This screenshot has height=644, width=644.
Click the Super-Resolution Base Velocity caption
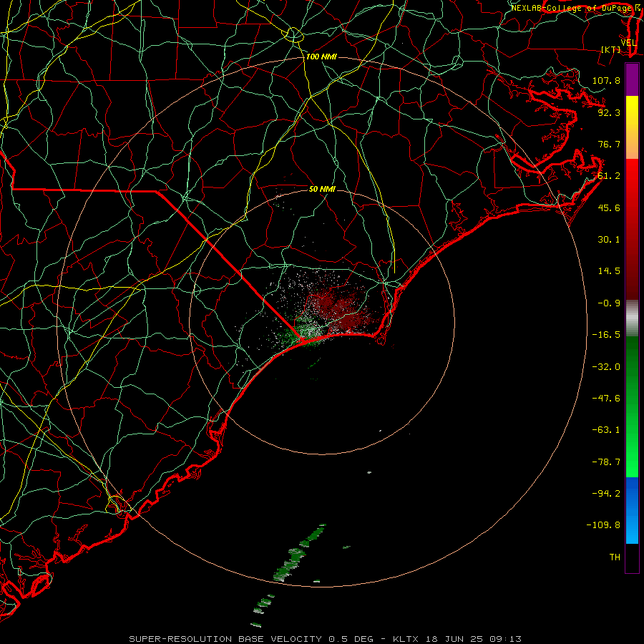tap(326, 639)
